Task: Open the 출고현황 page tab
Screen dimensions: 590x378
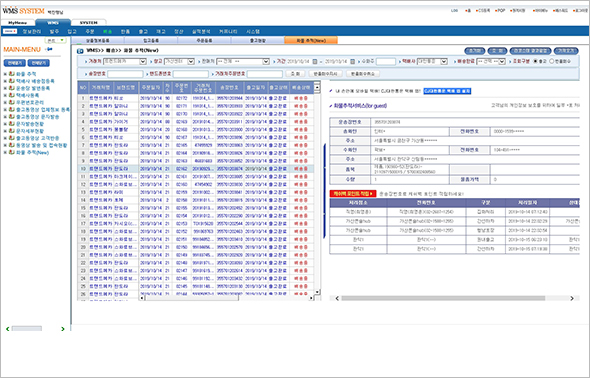Action: coord(258,40)
